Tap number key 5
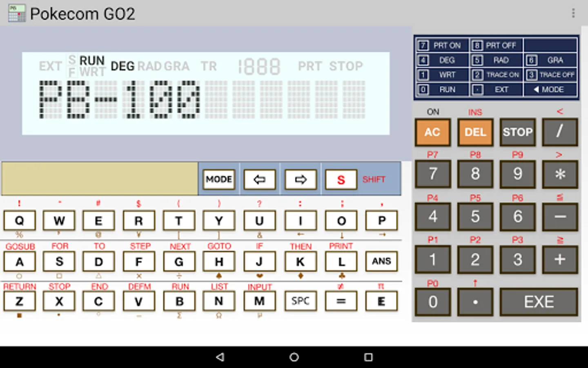 click(x=475, y=217)
